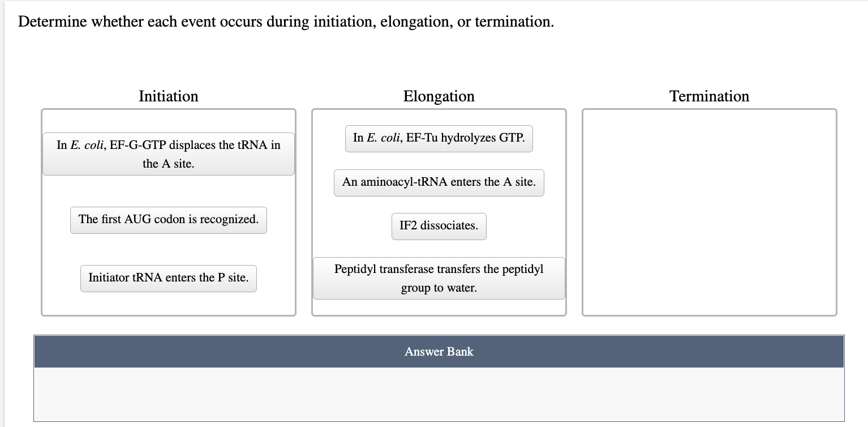Screen dimensions: 868x427
Task: Click the Elongation column heading
Action: point(439,96)
